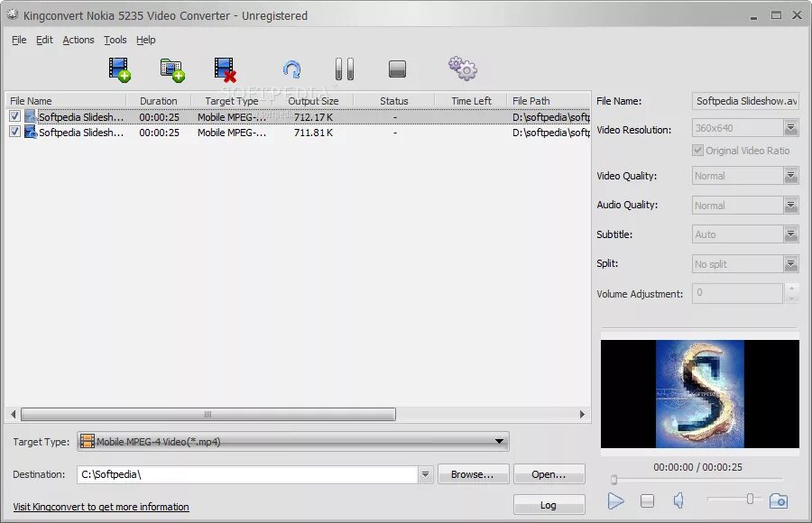Screen dimensions: 812x523
Task: Click the Browse... button
Action: (x=473, y=474)
